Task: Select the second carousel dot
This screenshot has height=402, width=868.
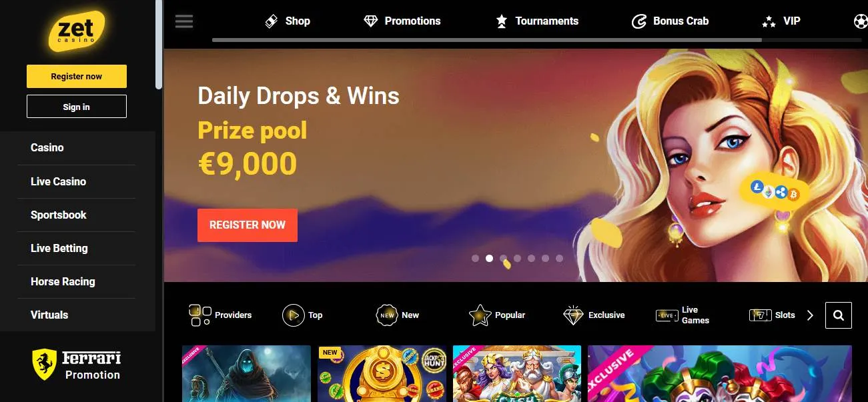Action: click(x=489, y=258)
